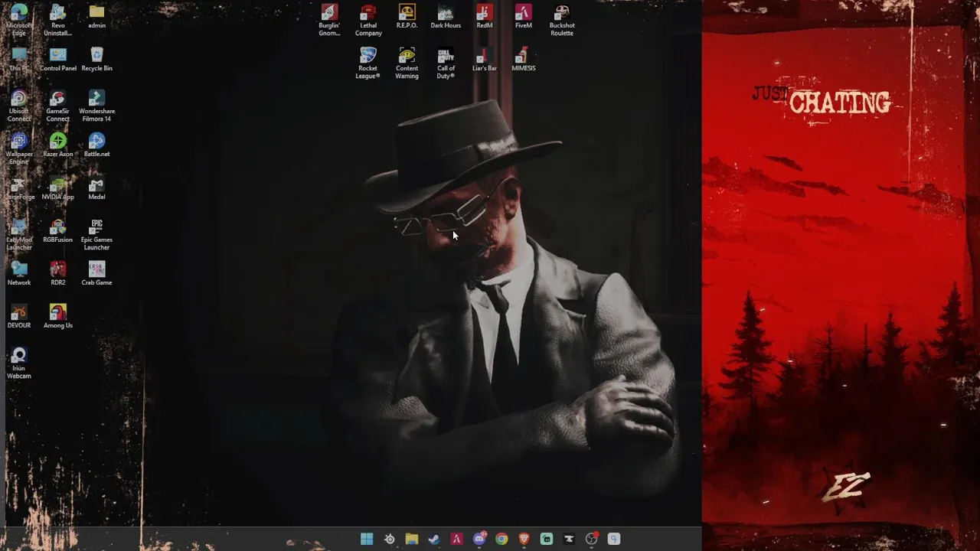Select the Razer Axon shortcut
980x551 pixels.
click(58, 145)
